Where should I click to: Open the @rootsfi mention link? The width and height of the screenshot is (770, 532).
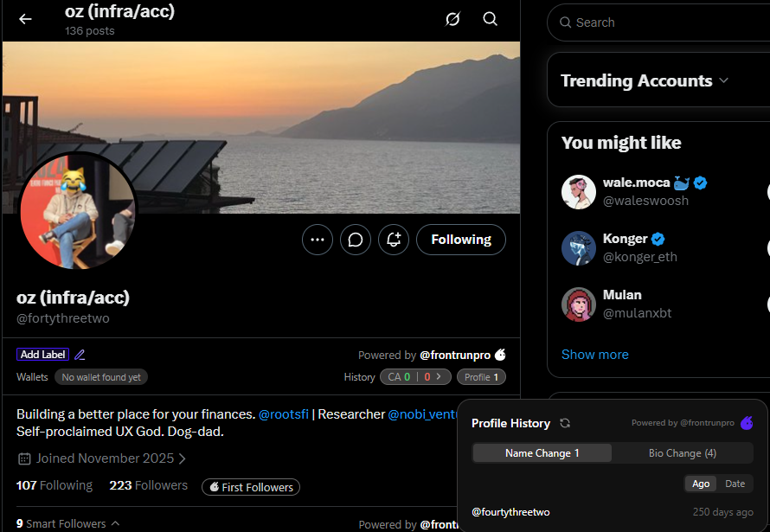point(284,414)
